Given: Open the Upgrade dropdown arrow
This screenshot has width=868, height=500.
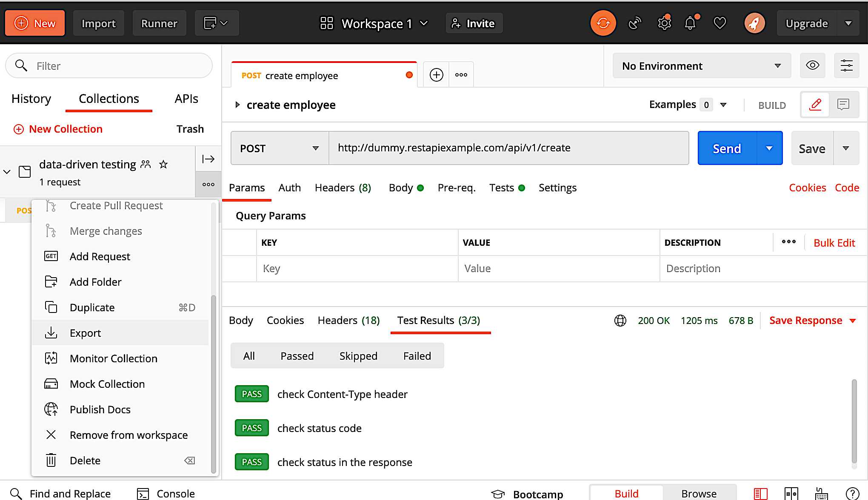Looking at the screenshot, I should pos(848,23).
